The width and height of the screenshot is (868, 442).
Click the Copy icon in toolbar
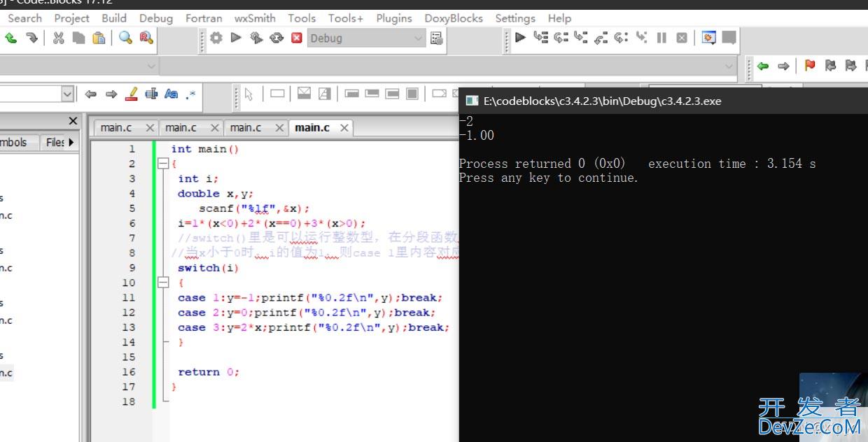tap(78, 38)
